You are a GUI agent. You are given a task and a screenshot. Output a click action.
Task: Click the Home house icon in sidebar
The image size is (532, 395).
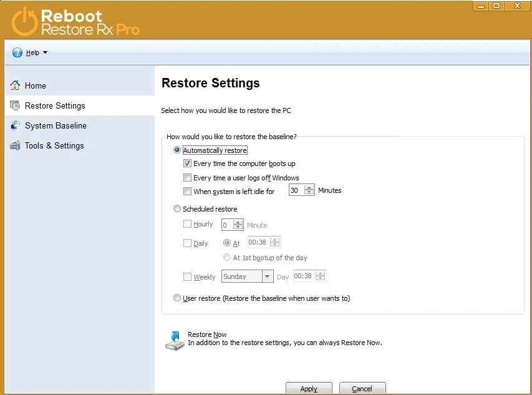point(15,85)
